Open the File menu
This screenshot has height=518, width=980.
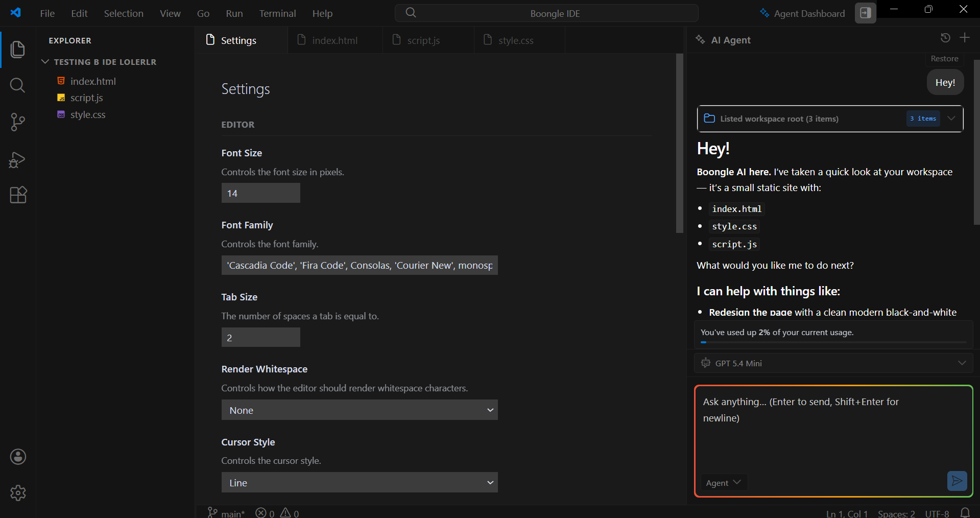47,13
